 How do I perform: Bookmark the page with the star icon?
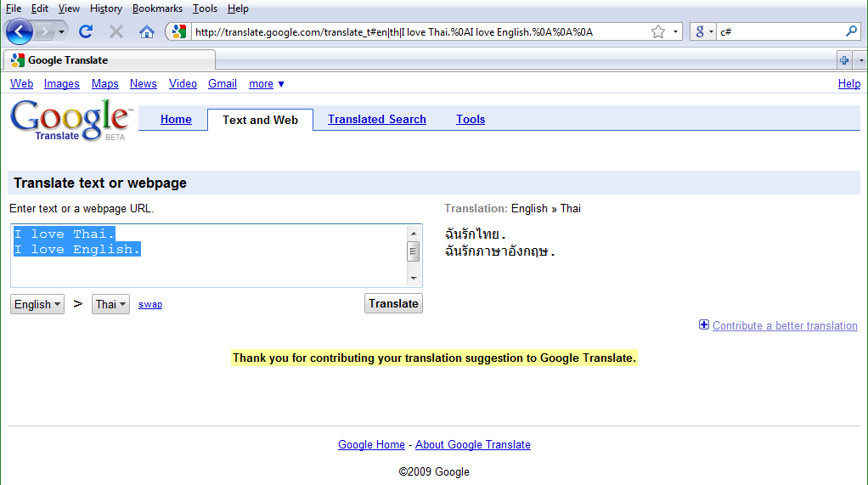(657, 31)
